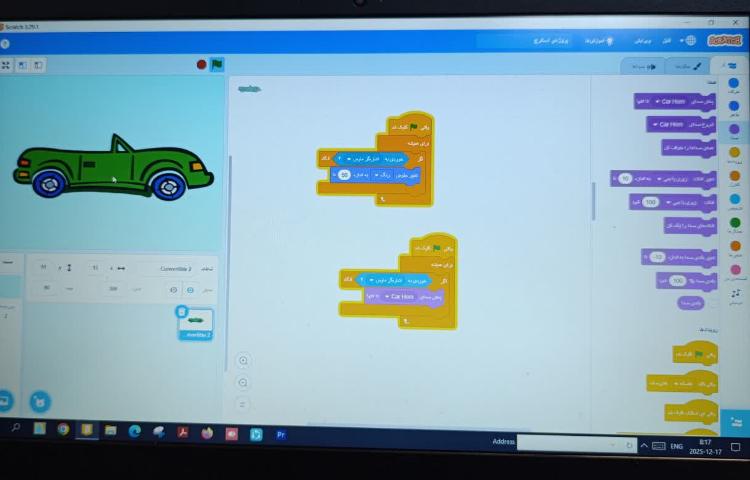Zoom in on the script workspace
Viewport: 750px width, 480px height.
[243, 360]
